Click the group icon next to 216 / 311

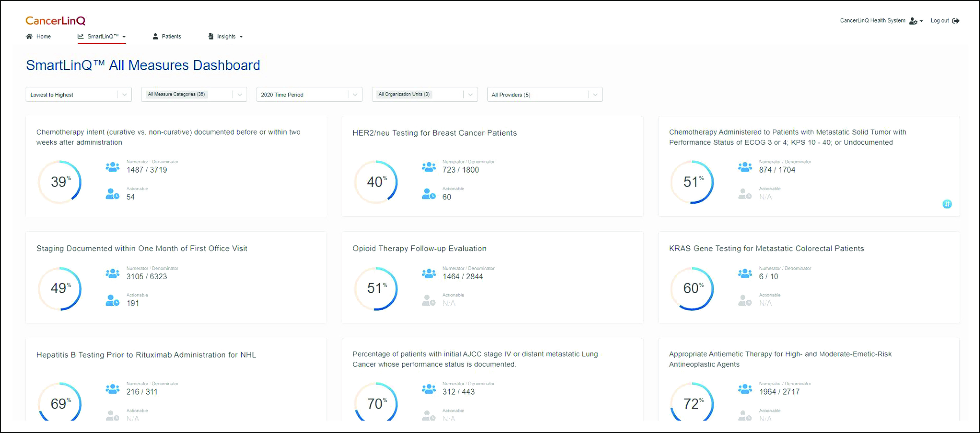coord(113,389)
